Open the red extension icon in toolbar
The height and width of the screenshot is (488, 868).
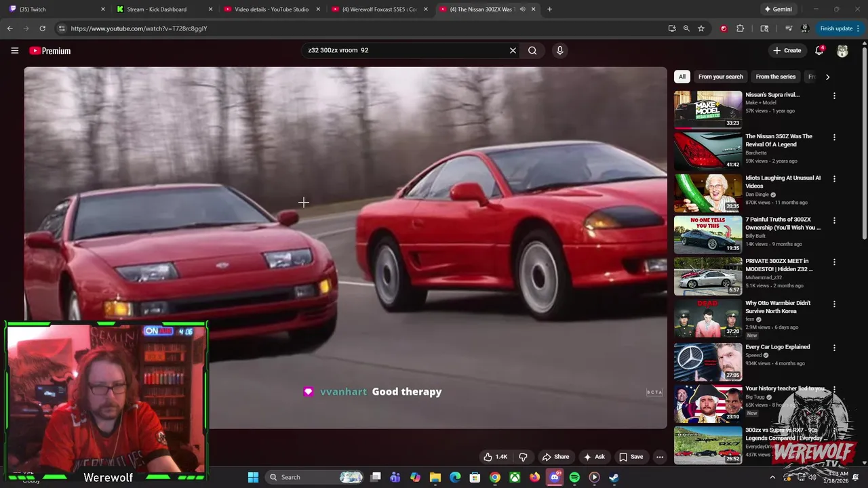coord(724,28)
